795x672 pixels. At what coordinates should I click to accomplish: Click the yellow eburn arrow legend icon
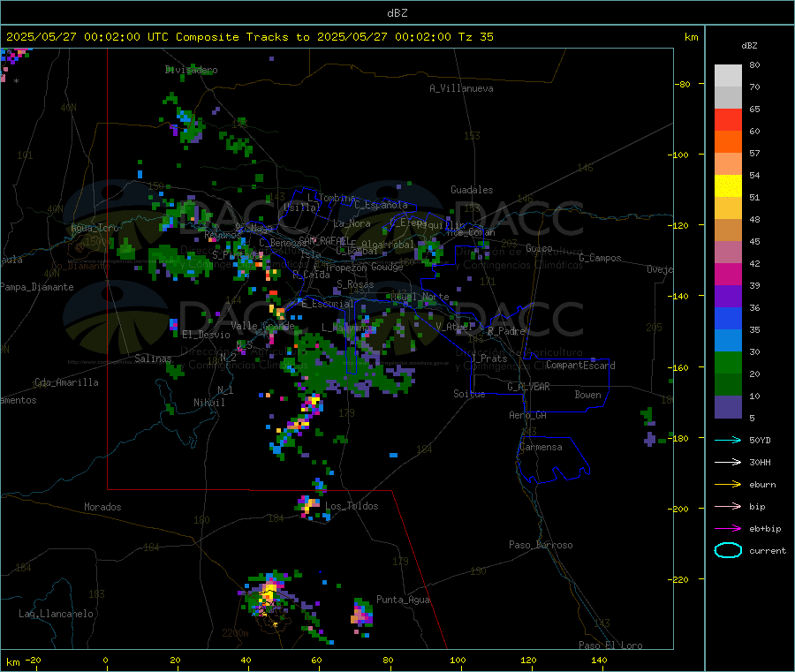[728, 485]
